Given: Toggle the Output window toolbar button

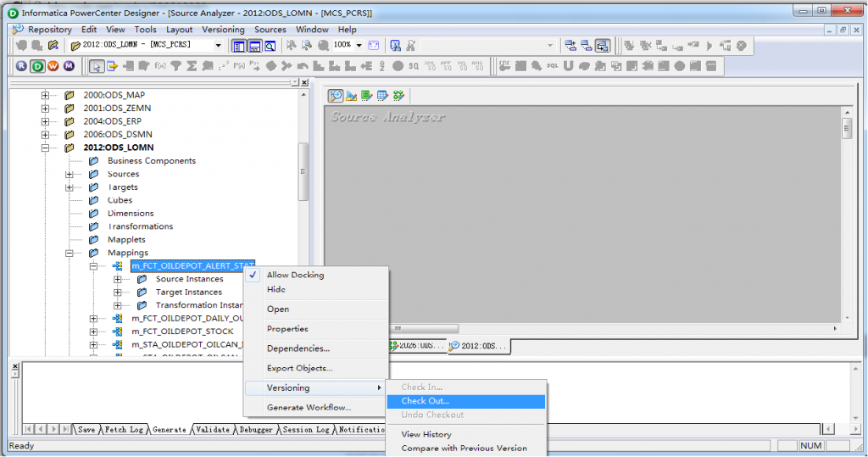Looking at the screenshot, I should (254, 46).
